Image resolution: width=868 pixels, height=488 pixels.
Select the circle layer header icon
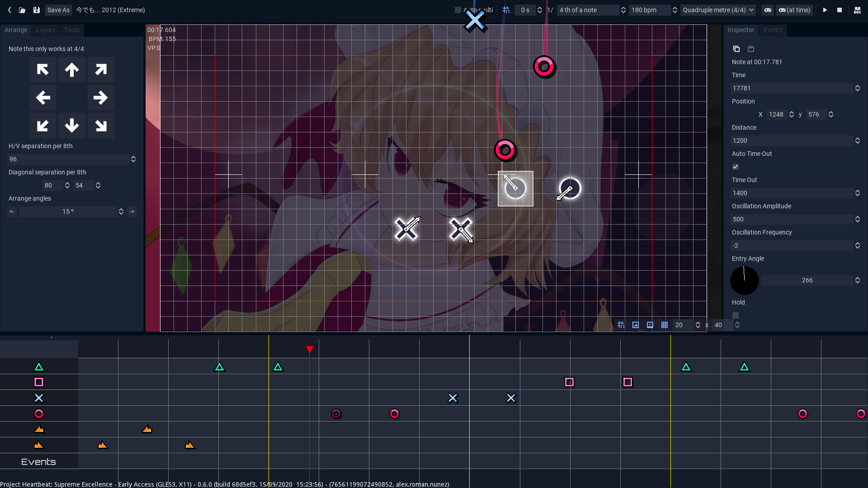39,414
